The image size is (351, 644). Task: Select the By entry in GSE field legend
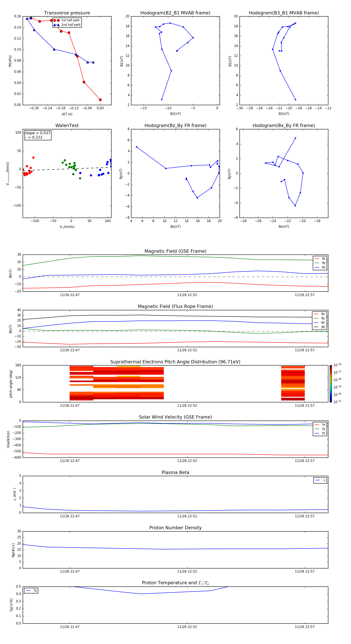tap(320, 263)
